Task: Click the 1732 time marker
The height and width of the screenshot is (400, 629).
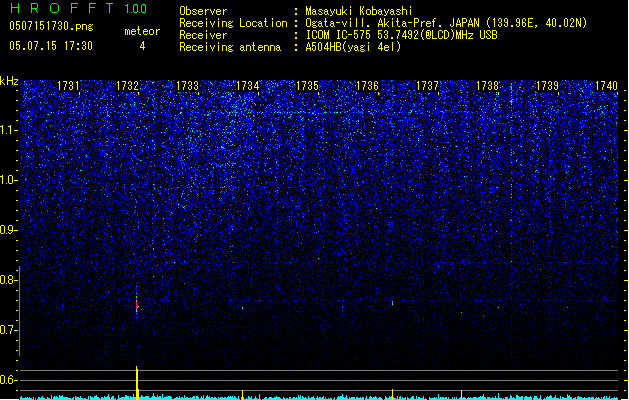Action: click(128, 86)
